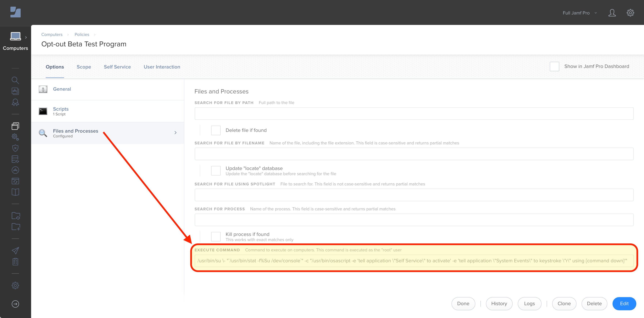Select Scripts payload in list
Viewport: 644px width, 318px height.
(108, 111)
